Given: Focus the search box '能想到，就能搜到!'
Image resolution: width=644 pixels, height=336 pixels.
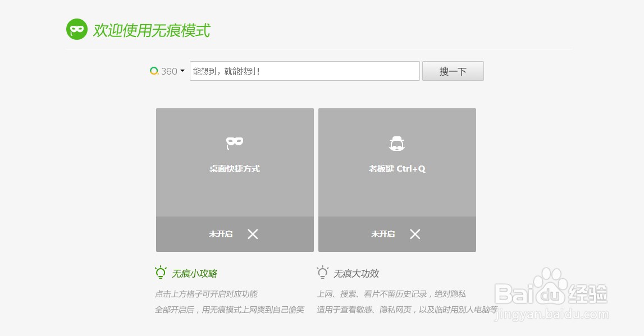Looking at the screenshot, I should pos(304,71).
